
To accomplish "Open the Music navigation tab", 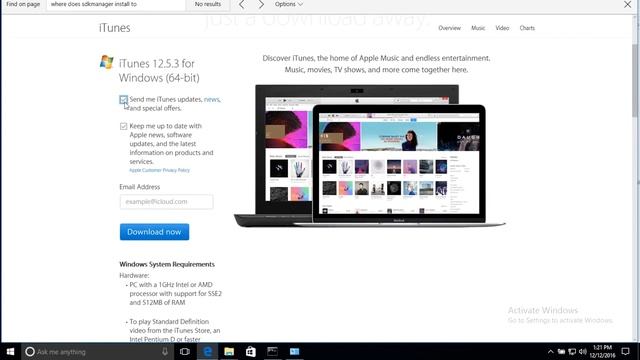I will click(478, 28).
